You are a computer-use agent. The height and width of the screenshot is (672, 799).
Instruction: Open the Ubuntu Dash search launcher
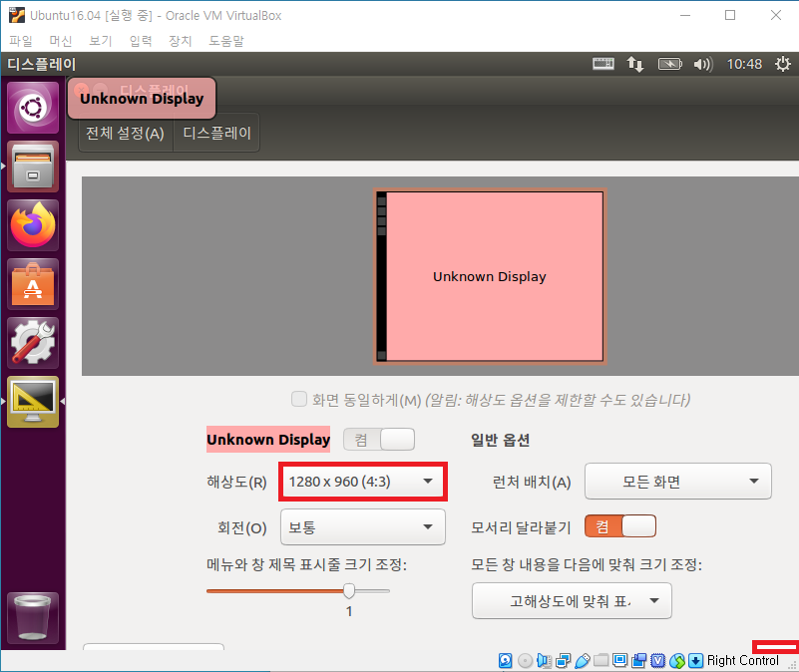tap(33, 108)
